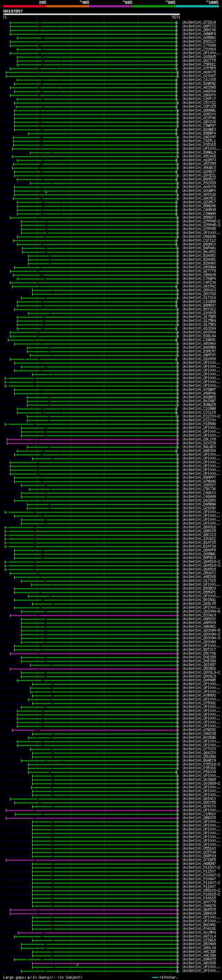Click the green alignment bar for UniRef100_Q7Z8J8
Screen dimensions: 222x980
click(x=93, y=23)
